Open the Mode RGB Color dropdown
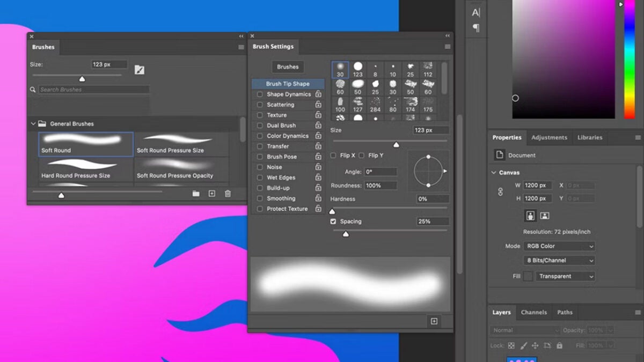Screen dimensions: 644x362 click(559, 246)
